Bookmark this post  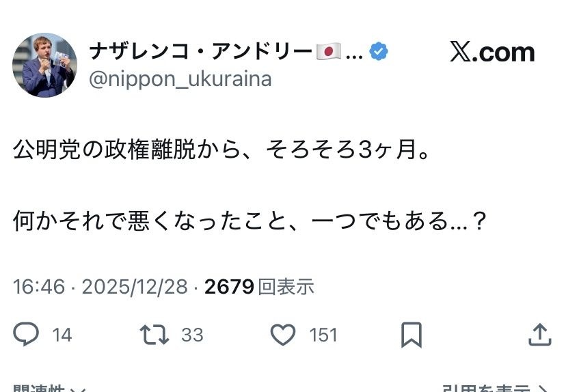tap(411, 335)
